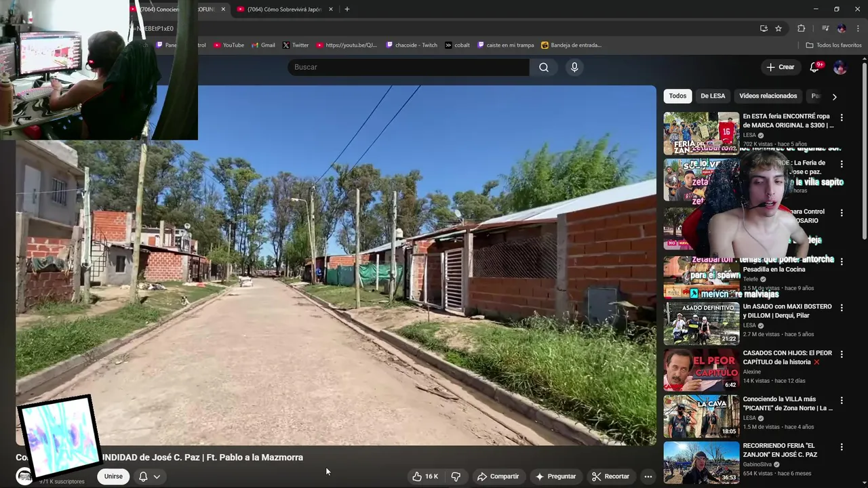Click the Crear button
This screenshot has height=488, width=868.
tap(781, 67)
